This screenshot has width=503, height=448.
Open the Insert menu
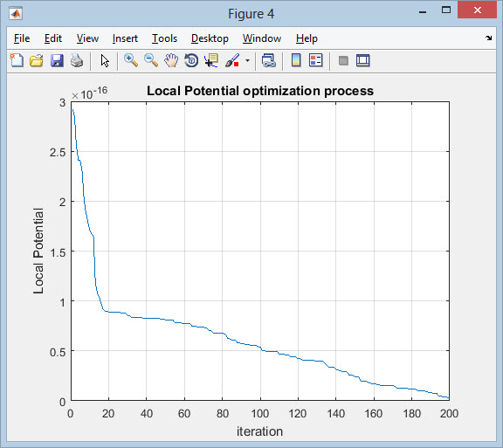[125, 38]
